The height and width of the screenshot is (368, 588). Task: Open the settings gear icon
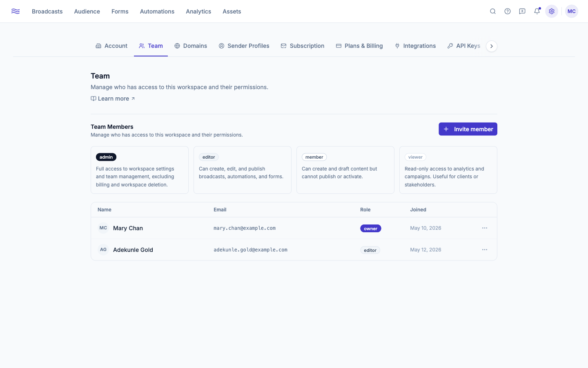pyautogui.click(x=552, y=11)
